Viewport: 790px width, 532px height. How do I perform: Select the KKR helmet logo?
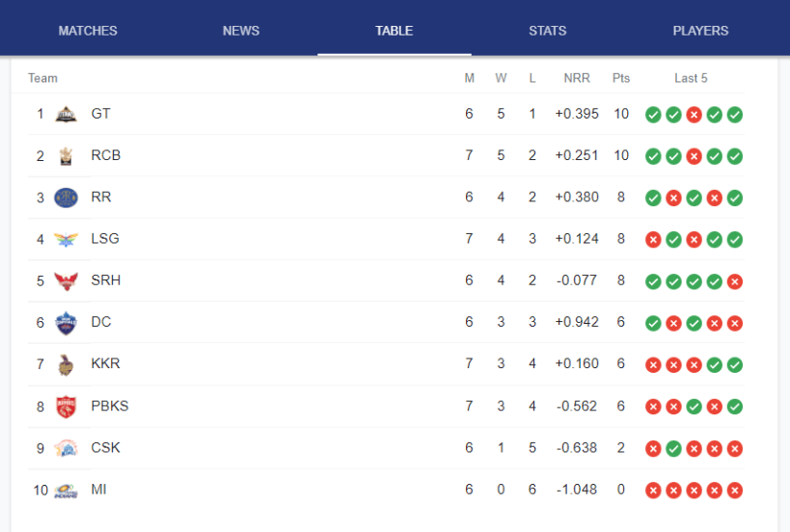click(66, 365)
